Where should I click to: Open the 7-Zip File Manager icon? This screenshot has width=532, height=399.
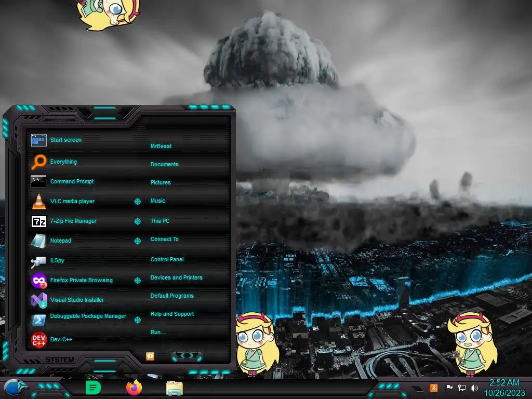pyautogui.click(x=38, y=221)
